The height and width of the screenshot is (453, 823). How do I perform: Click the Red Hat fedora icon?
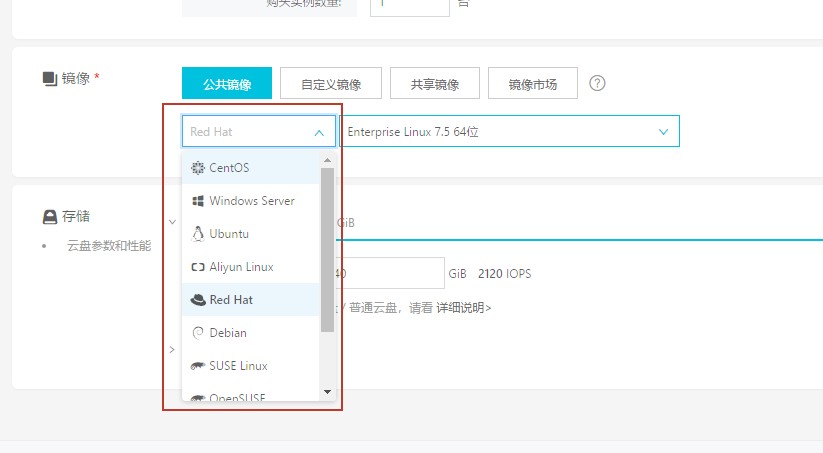[197, 300]
